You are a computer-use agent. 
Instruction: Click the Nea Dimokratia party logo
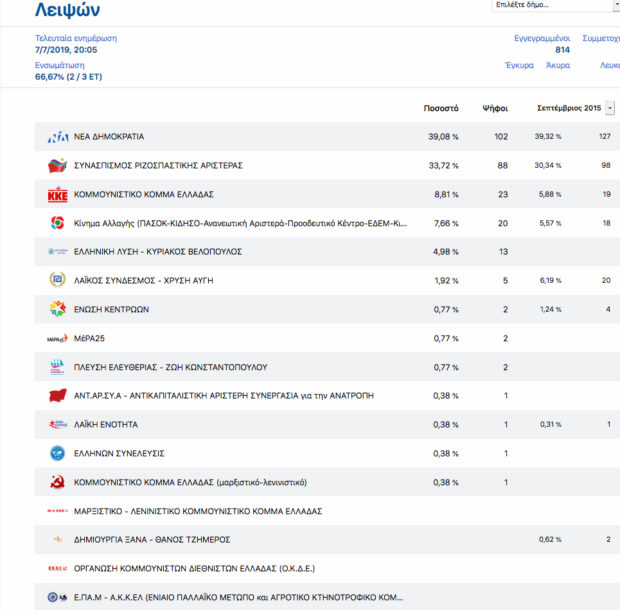pos(58,137)
